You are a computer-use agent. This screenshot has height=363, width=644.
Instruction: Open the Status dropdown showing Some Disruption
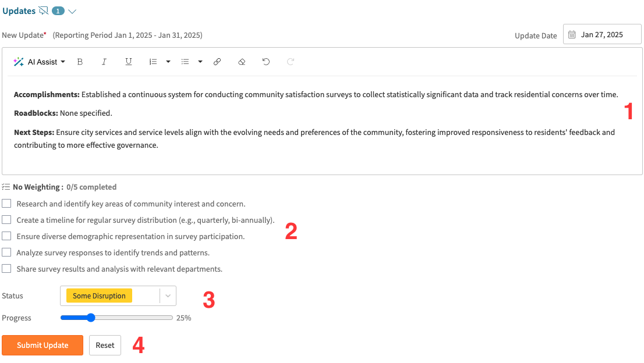pyautogui.click(x=168, y=296)
